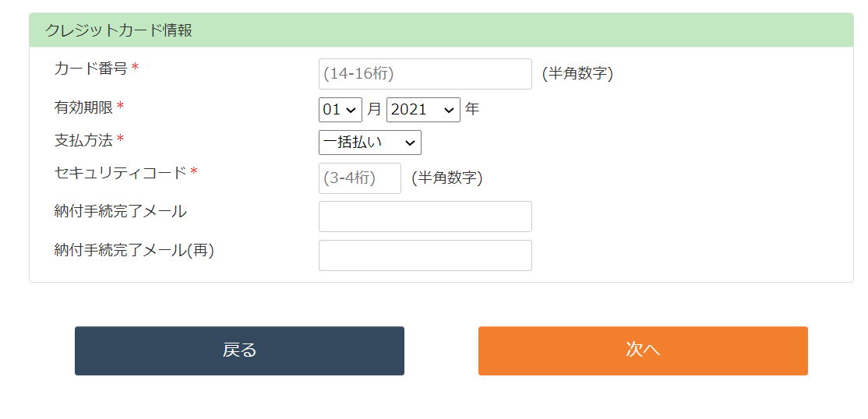The width and height of the screenshot is (868, 419).
Task: Click the 支払方法 field label
Action: coord(83,140)
